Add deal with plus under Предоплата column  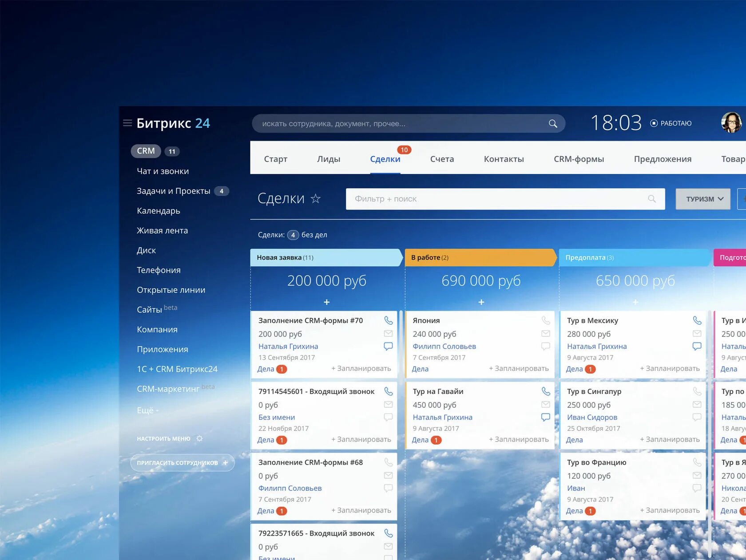click(x=635, y=302)
